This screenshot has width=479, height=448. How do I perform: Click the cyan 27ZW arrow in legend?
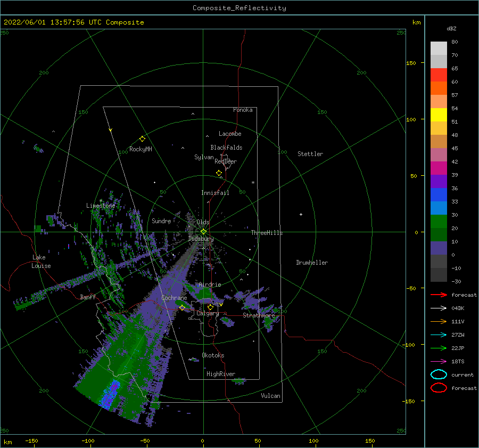pyautogui.click(x=439, y=335)
